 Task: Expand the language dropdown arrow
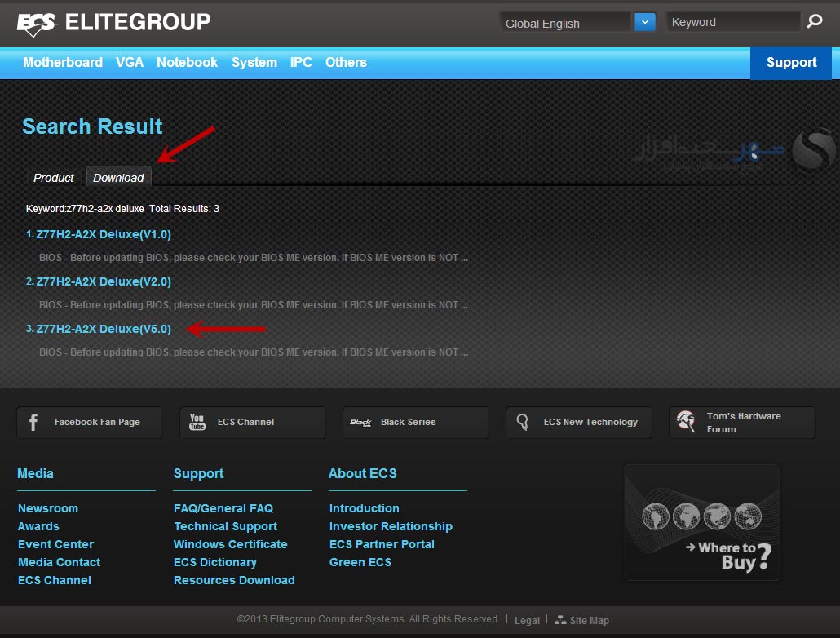645,23
